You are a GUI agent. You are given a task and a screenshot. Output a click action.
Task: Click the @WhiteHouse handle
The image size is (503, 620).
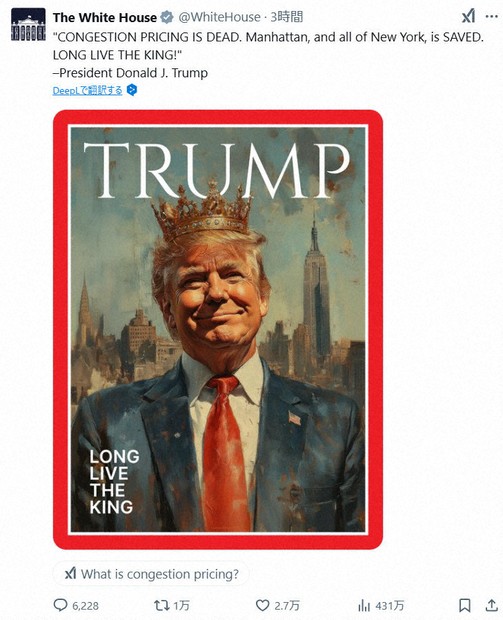point(219,17)
